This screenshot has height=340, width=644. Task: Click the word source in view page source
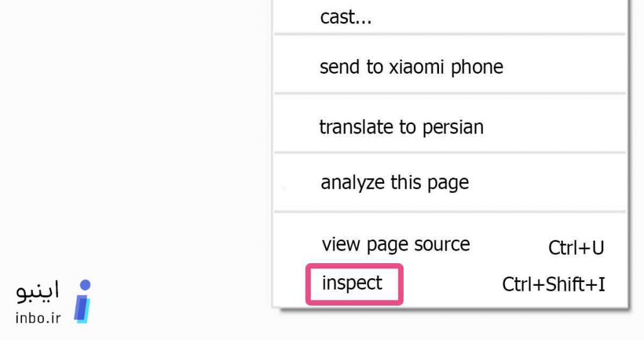(x=442, y=244)
